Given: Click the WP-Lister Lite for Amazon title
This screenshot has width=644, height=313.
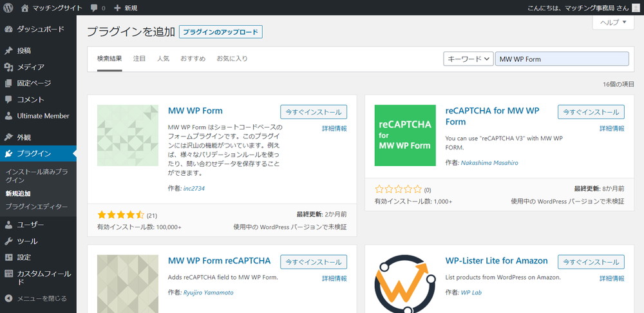Looking at the screenshot, I should (497, 260).
